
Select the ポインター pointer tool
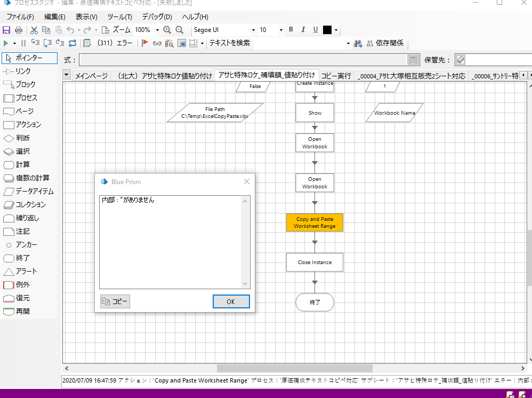[29, 58]
